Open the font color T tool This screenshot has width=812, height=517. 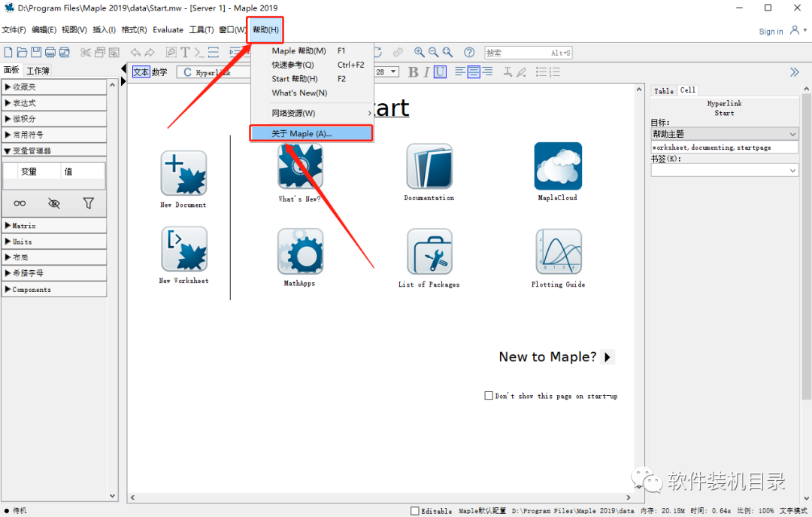(507, 72)
